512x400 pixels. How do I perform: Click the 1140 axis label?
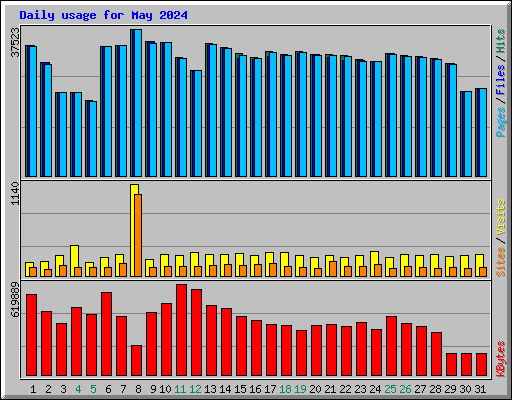point(15,194)
